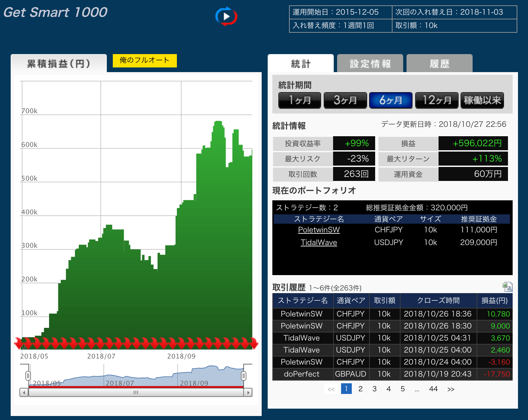The image size is (528, 420).
Task: Click the 2,460 profit value
Action: click(500, 350)
